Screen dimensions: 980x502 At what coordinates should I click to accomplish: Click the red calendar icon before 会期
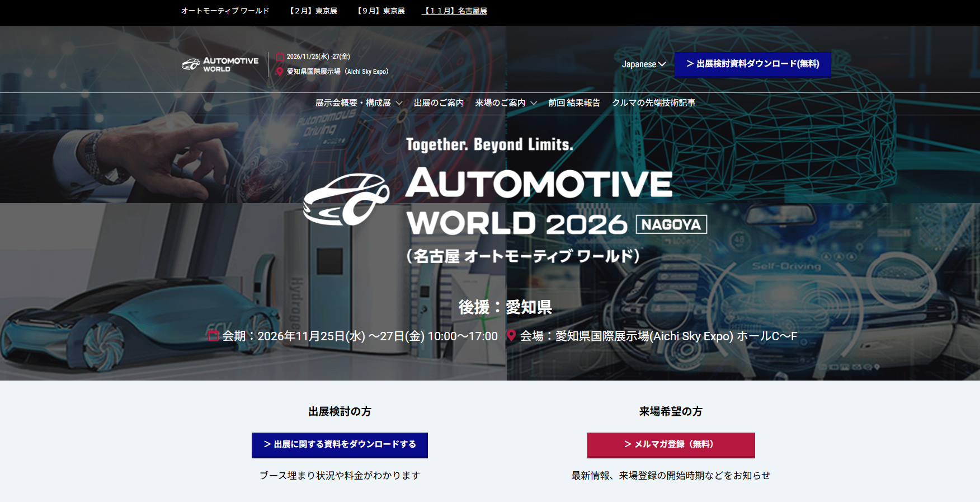pos(213,336)
